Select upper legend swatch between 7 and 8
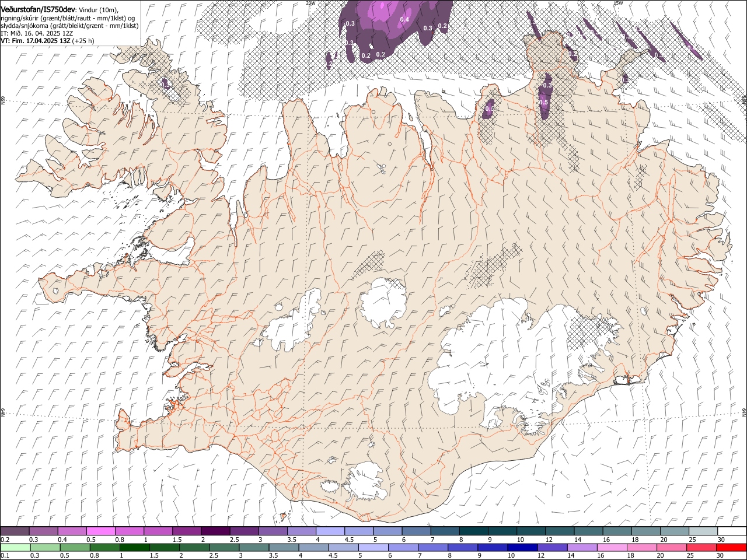 [445, 531]
